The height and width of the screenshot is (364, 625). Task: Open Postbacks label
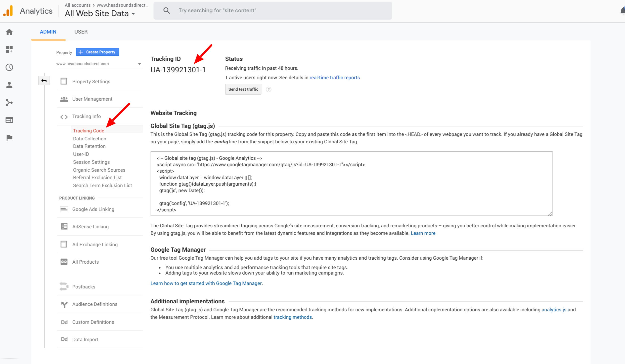[84, 287]
